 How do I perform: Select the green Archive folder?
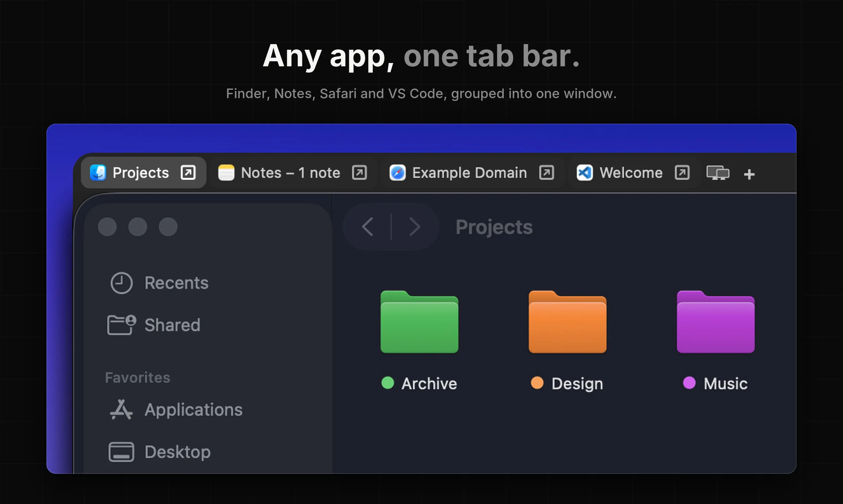coord(420,322)
